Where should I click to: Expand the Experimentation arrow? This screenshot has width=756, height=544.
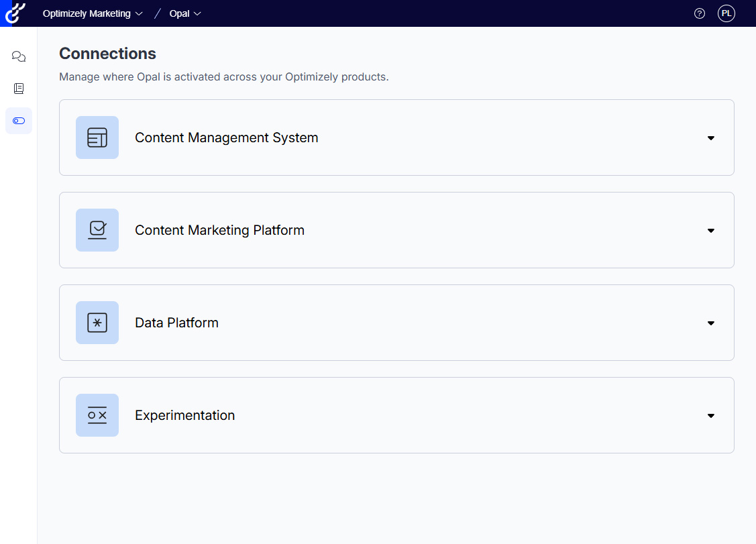(x=710, y=416)
